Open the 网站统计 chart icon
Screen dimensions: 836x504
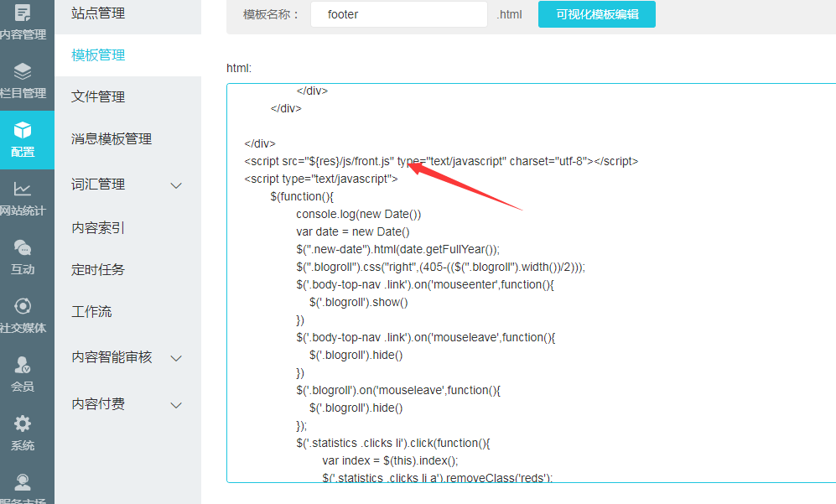coord(23,189)
